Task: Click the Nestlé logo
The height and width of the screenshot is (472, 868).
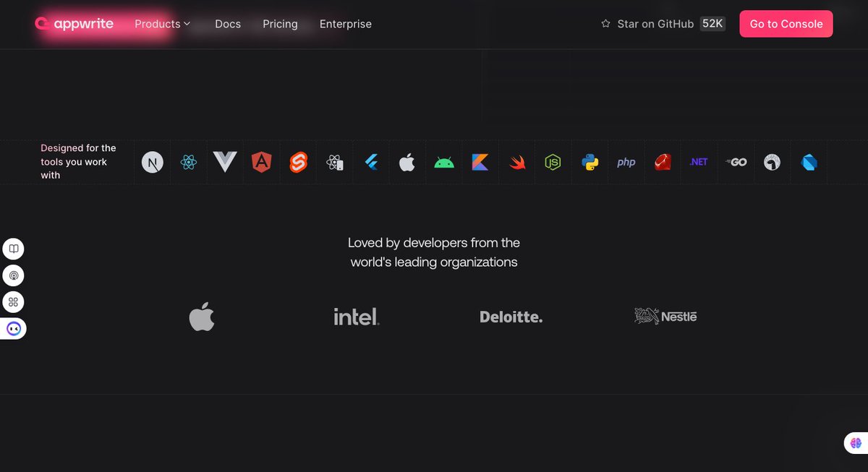Action: [x=665, y=316]
